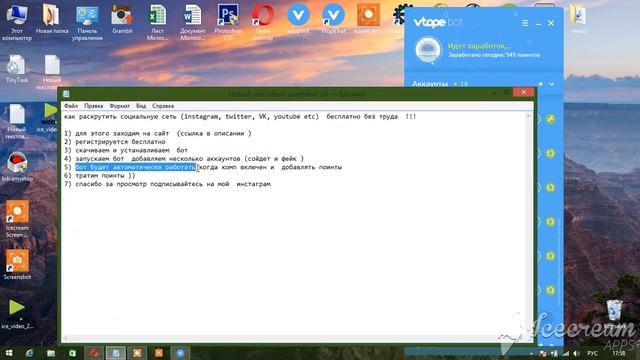Image resolution: width=640 pixels, height=360 pixels.
Task: Open the Справка menu in Notepad
Action: (x=163, y=106)
